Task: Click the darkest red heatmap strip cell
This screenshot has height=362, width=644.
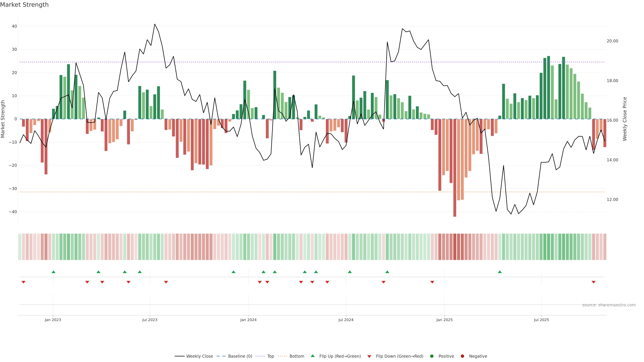Action: pyautogui.click(x=455, y=247)
